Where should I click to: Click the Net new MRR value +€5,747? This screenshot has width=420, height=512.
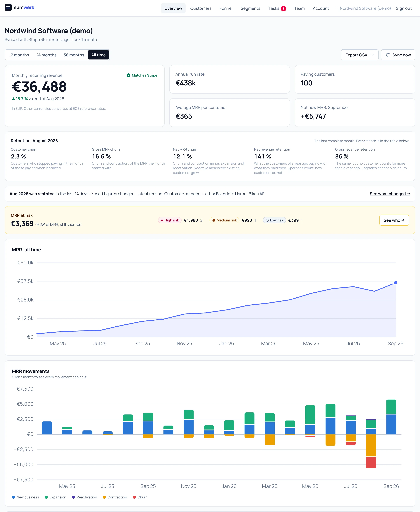pyautogui.click(x=313, y=116)
